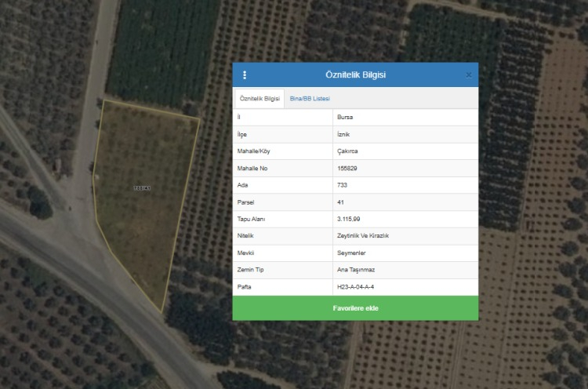Switch to the Bina/BB Listesi tab
This screenshot has width=588, height=389.
point(310,99)
